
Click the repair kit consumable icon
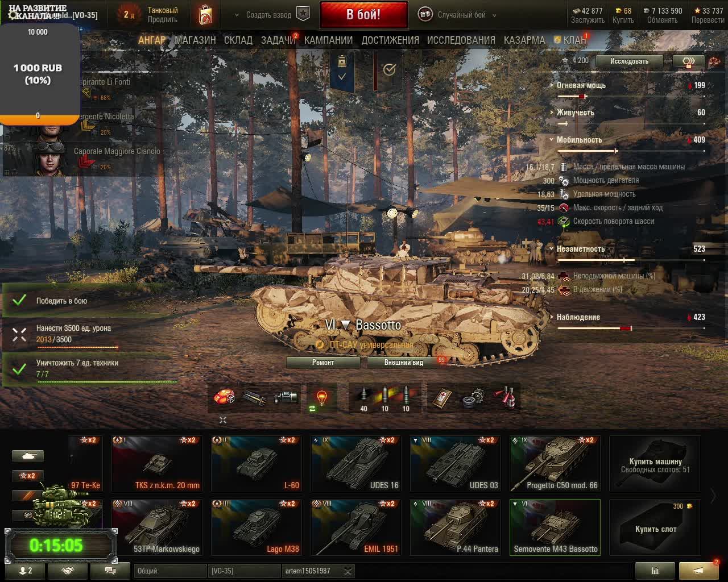(x=473, y=398)
